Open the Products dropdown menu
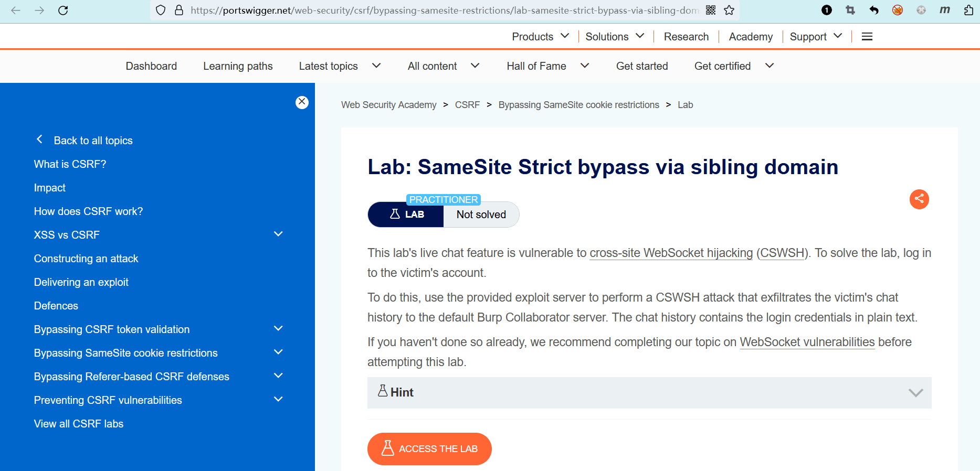The image size is (980, 471). tap(541, 36)
